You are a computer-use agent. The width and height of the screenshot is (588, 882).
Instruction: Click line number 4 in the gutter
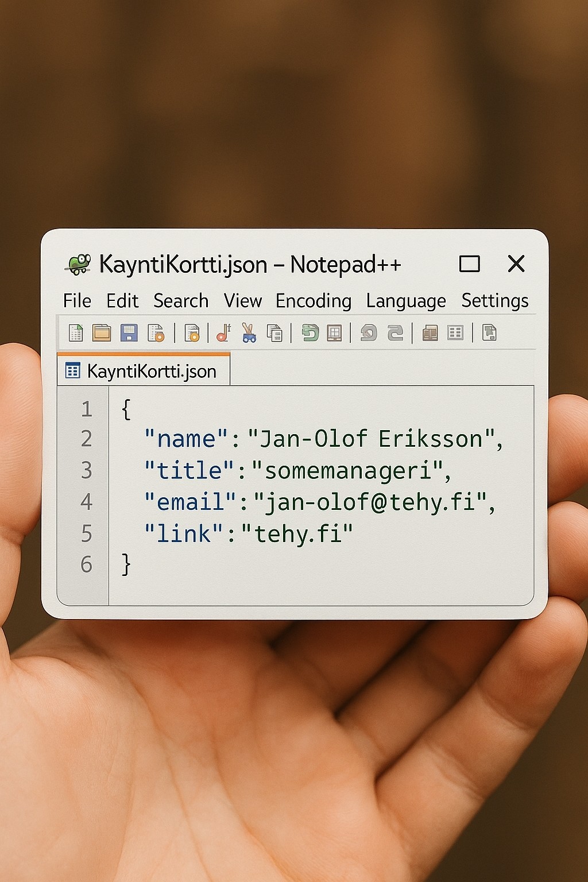[x=87, y=502]
